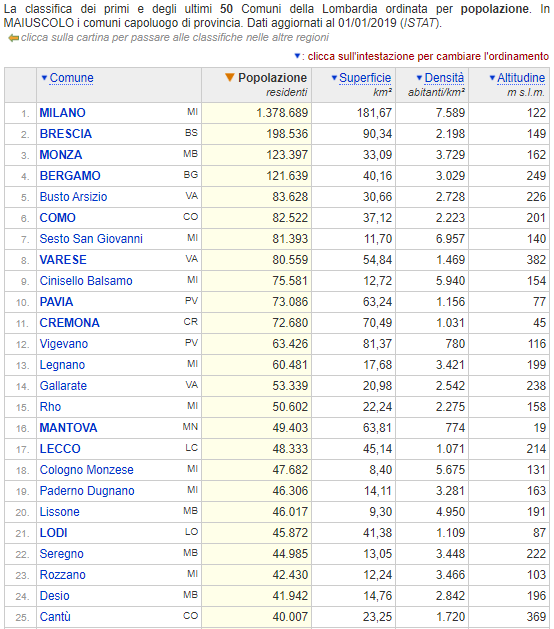The width and height of the screenshot is (554, 629).
Task: Click the blue arrow beside Altitudine
Action: [492, 77]
